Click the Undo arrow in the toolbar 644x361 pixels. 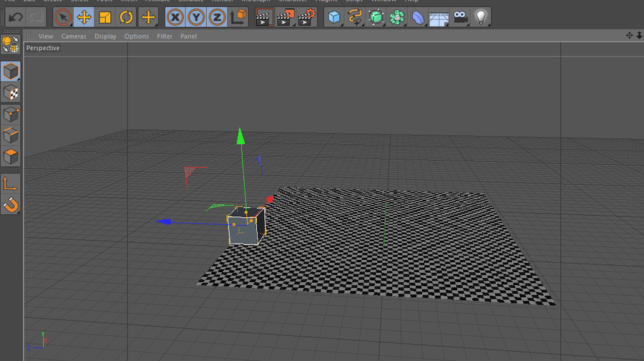click(16, 17)
